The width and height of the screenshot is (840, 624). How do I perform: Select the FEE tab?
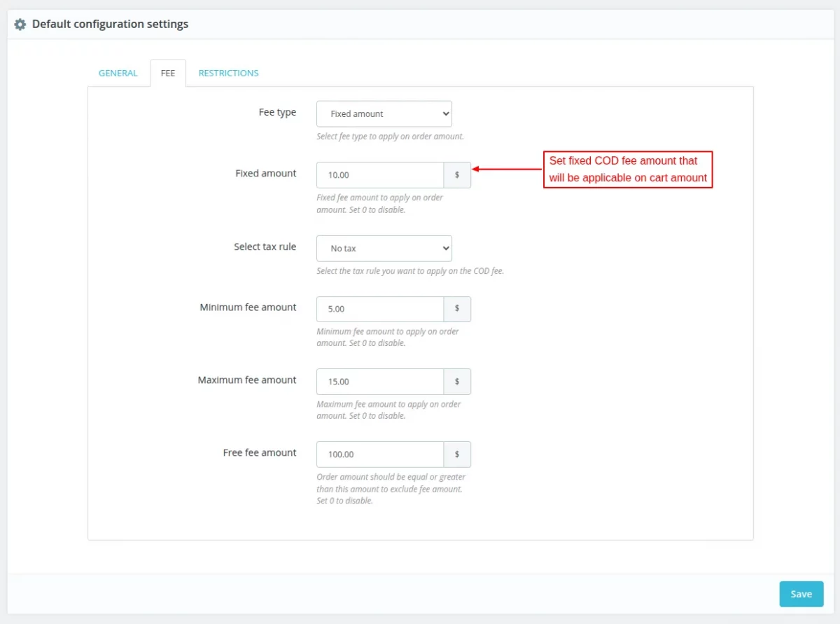[168, 73]
